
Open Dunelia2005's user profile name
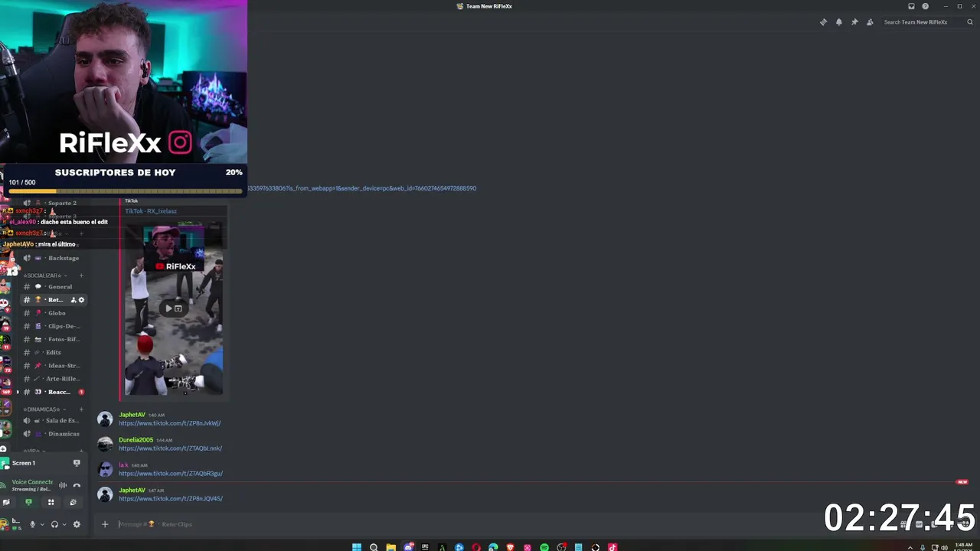click(x=136, y=440)
